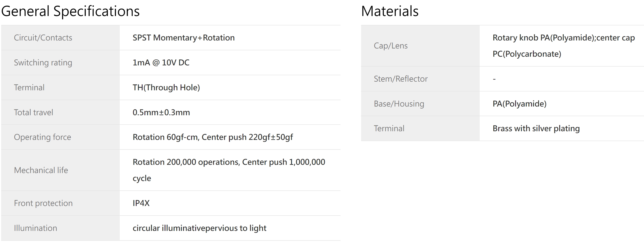644x243 pixels.
Task: Select the Circuit/Contacts row label
Action: click(43, 37)
